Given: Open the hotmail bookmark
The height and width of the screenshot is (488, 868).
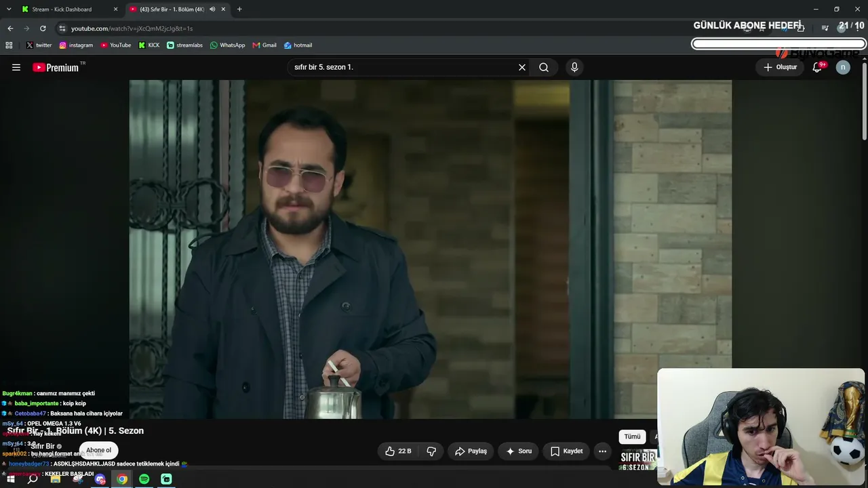Looking at the screenshot, I should pos(298,45).
